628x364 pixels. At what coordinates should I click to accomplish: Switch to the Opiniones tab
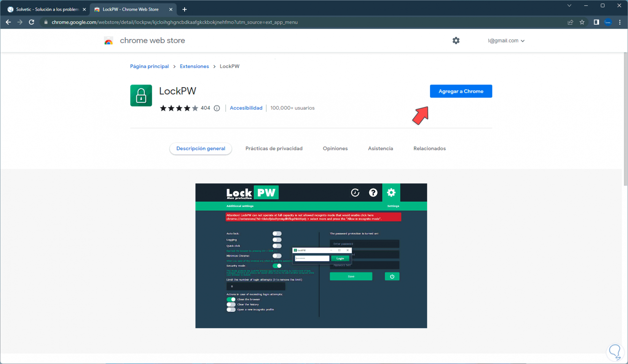335,148
